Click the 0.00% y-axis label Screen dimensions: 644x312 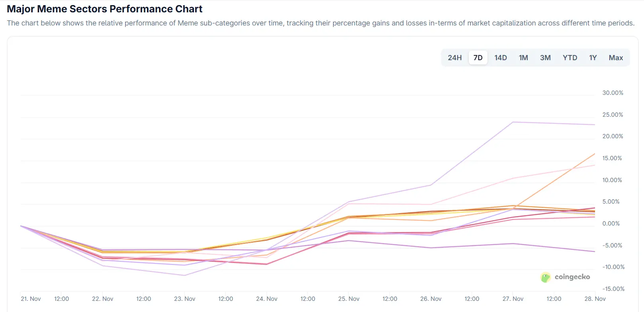click(611, 224)
